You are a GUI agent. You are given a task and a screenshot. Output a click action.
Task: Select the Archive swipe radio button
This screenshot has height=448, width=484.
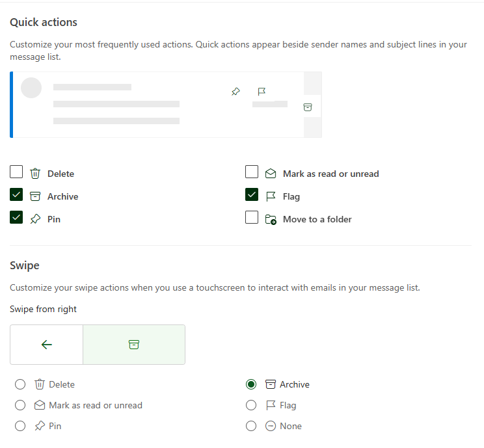251,384
